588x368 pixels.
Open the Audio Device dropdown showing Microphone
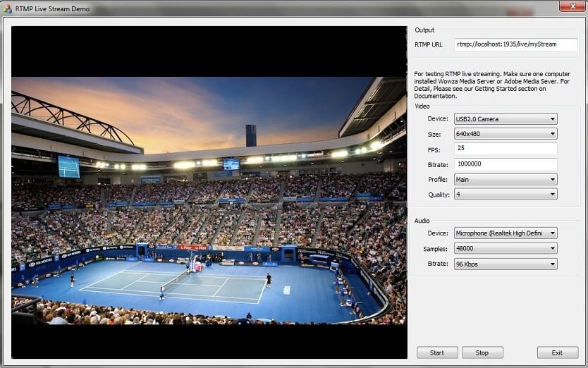click(x=506, y=233)
